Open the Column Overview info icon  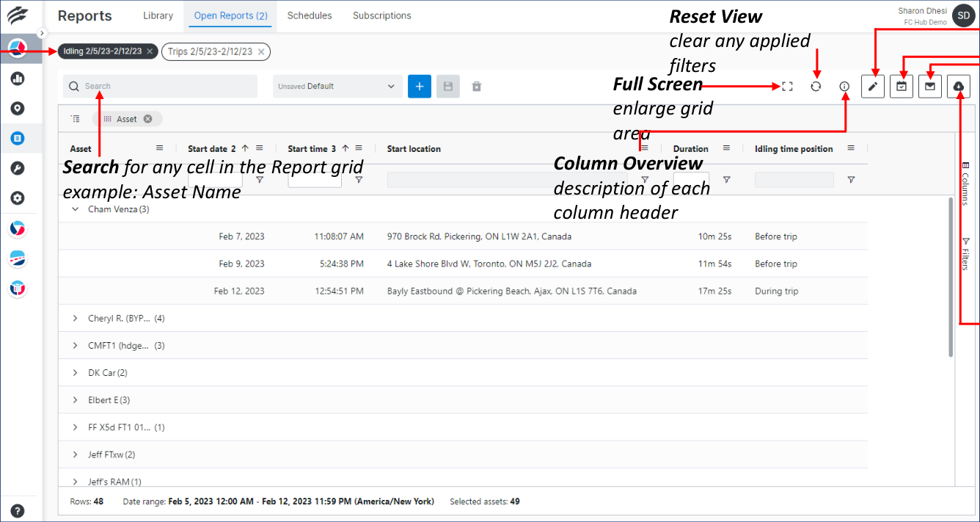(x=844, y=86)
